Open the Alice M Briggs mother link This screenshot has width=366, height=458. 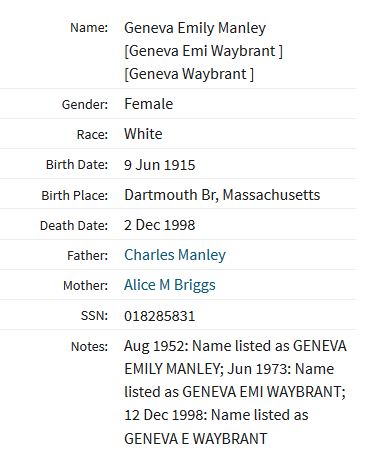coord(170,285)
